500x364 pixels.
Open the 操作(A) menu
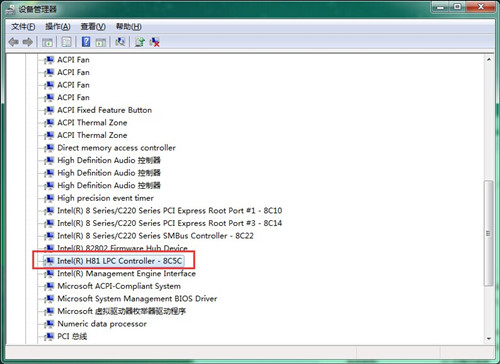(x=58, y=27)
